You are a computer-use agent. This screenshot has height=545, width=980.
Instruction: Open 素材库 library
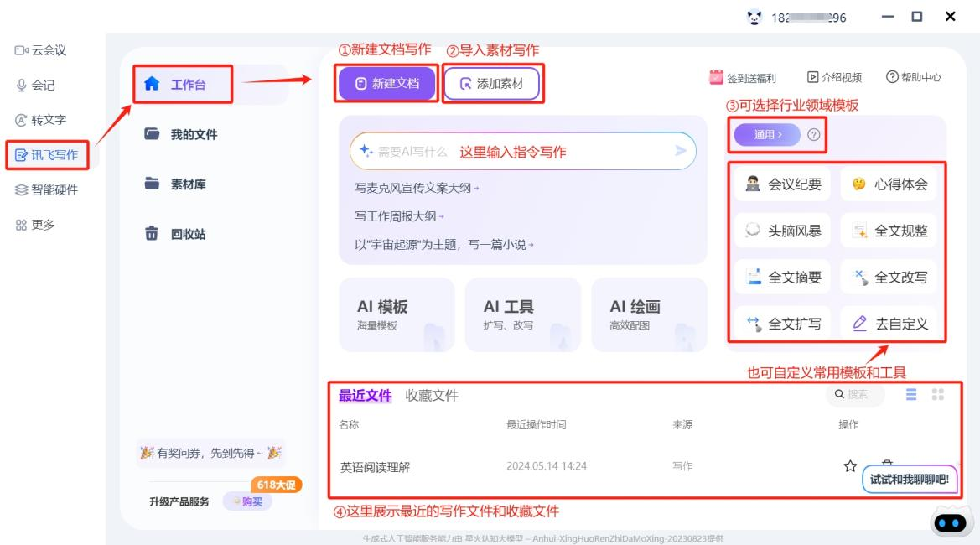(x=175, y=184)
